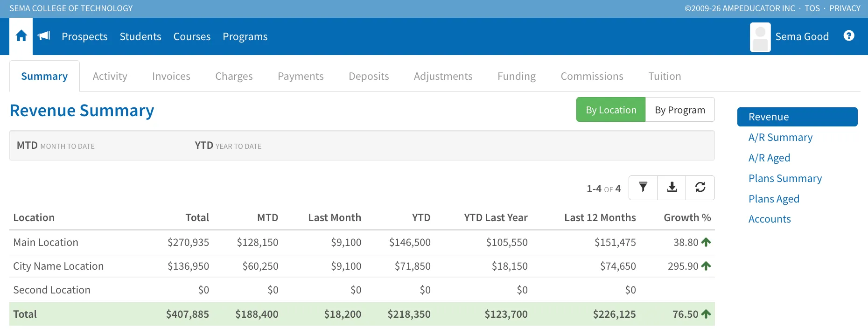Click the Main Location growth arrow
The width and height of the screenshot is (868, 335).
click(x=706, y=242)
